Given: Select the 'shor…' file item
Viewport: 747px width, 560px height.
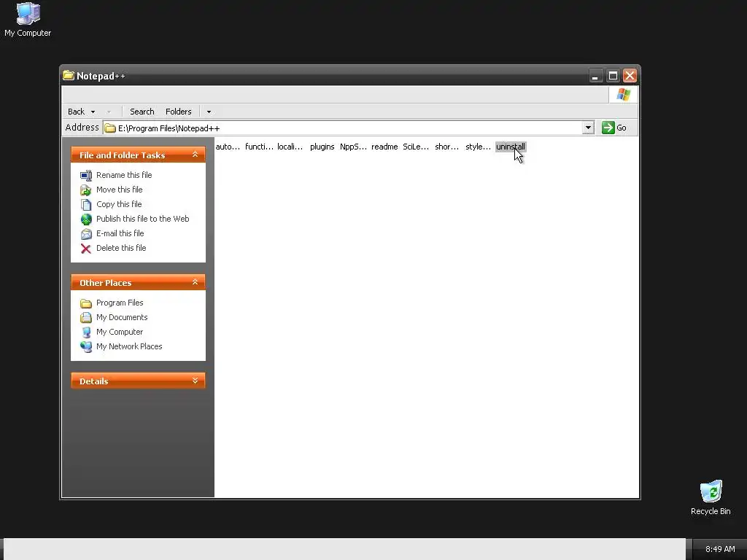Looking at the screenshot, I should 446,147.
